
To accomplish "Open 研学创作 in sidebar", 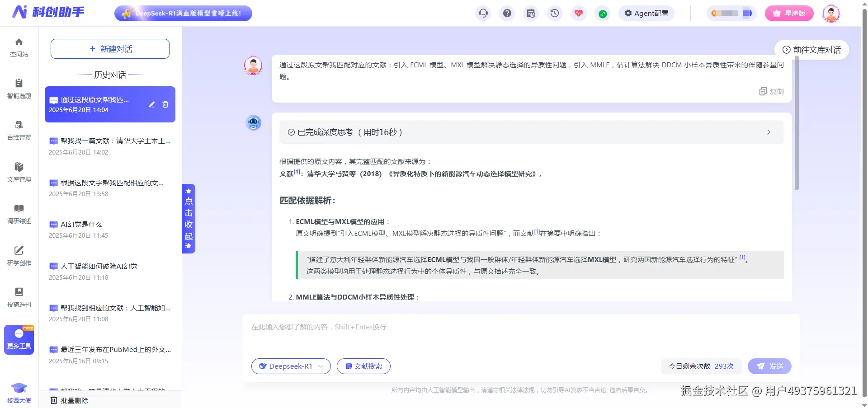I will [19, 256].
